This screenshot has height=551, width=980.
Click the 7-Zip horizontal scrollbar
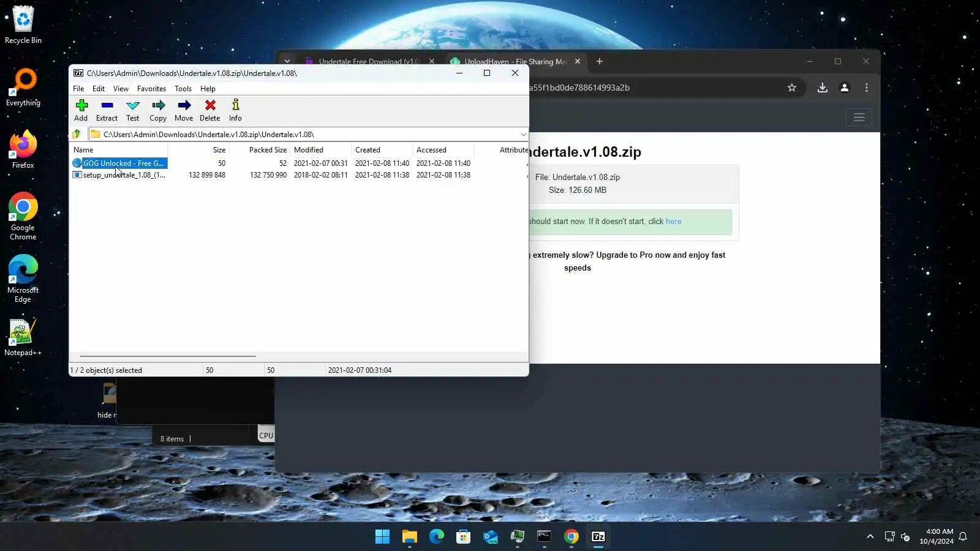(x=168, y=356)
